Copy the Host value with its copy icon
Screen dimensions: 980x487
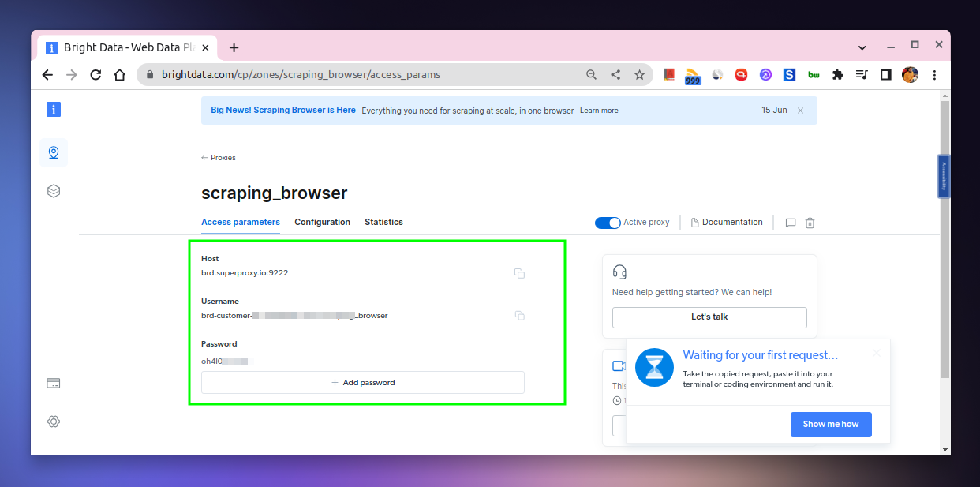coord(519,273)
